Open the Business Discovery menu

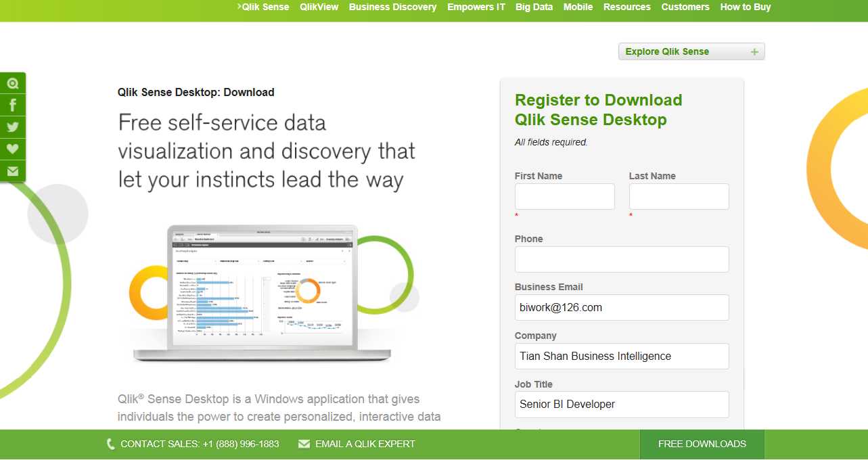click(x=392, y=7)
